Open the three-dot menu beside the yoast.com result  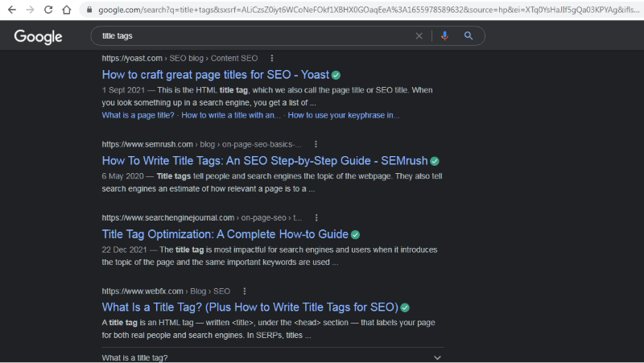[x=272, y=58]
